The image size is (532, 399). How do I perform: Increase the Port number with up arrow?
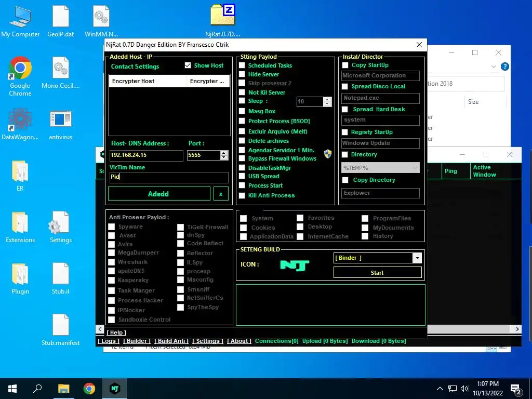pos(223,153)
